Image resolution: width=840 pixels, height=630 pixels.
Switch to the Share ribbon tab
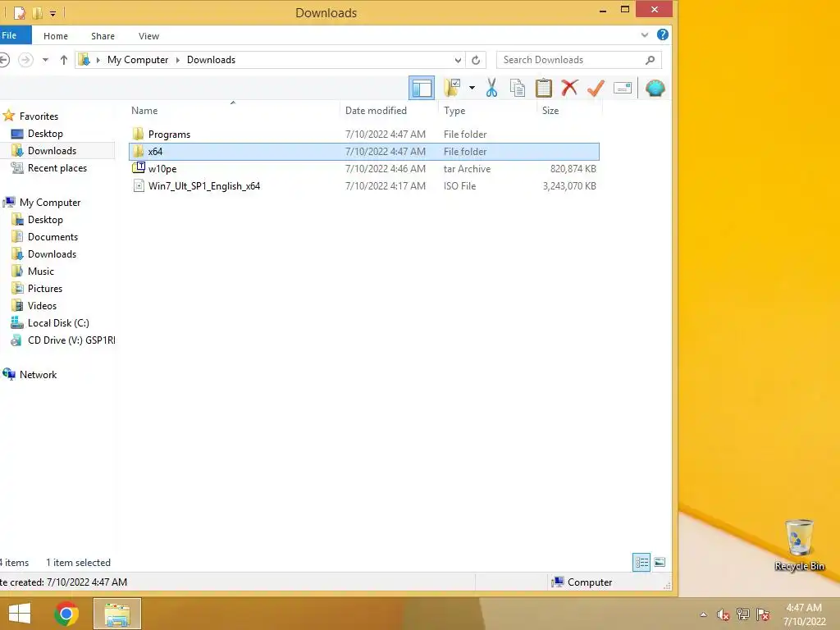pos(103,36)
